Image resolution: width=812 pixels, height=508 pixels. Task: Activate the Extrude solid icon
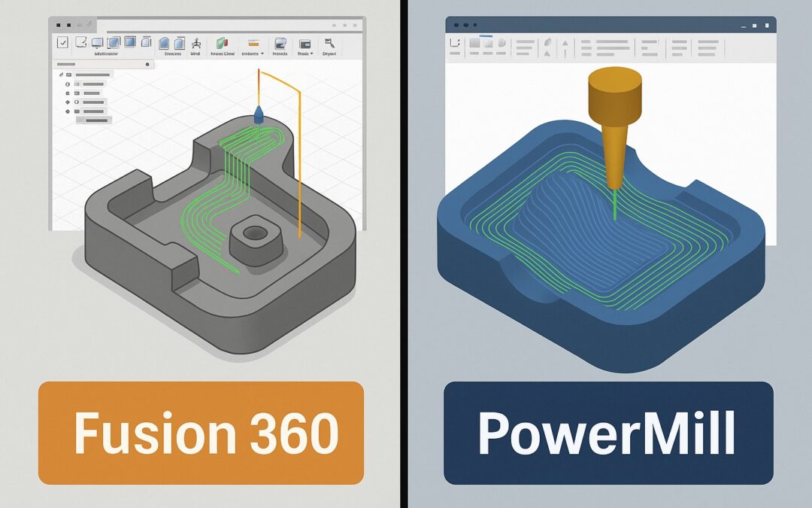(165, 44)
